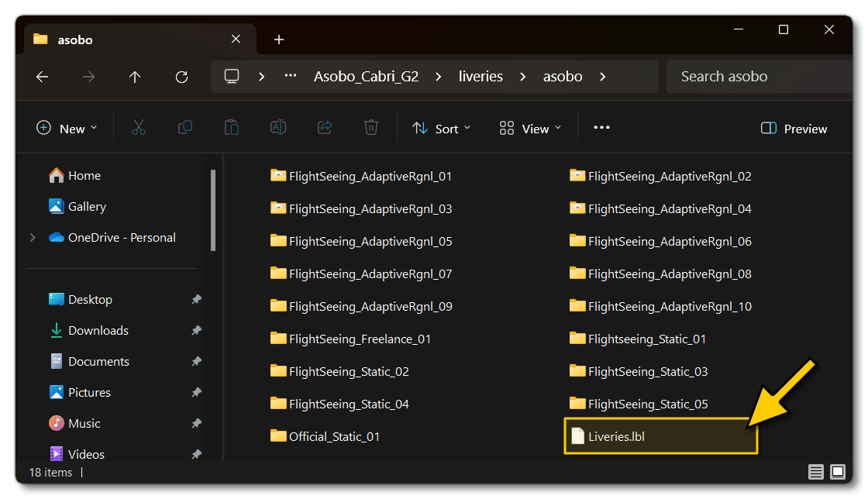868x499 pixels.
Task: Pin status: click the Downloads pin icon
Action: (195, 330)
